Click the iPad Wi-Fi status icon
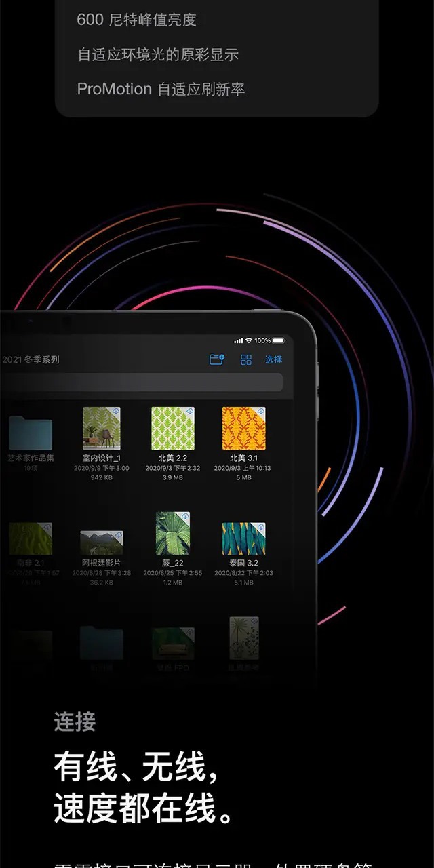 (x=249, y=340)
